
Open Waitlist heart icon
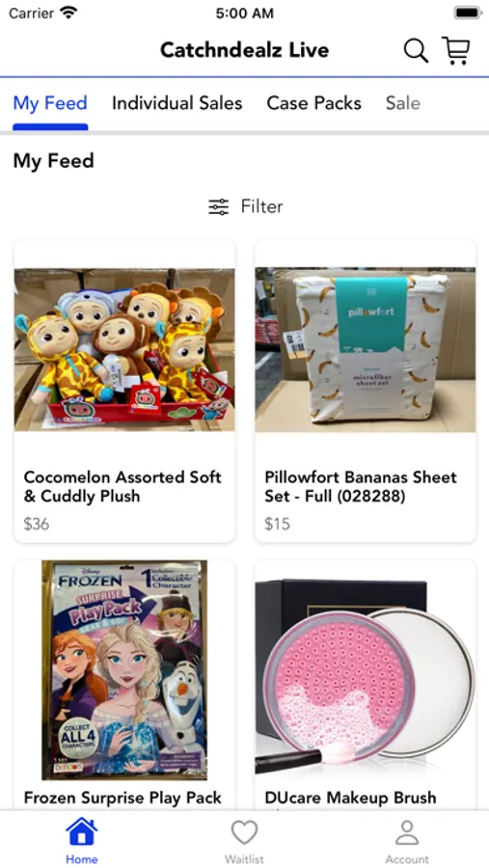pos(244,832)
